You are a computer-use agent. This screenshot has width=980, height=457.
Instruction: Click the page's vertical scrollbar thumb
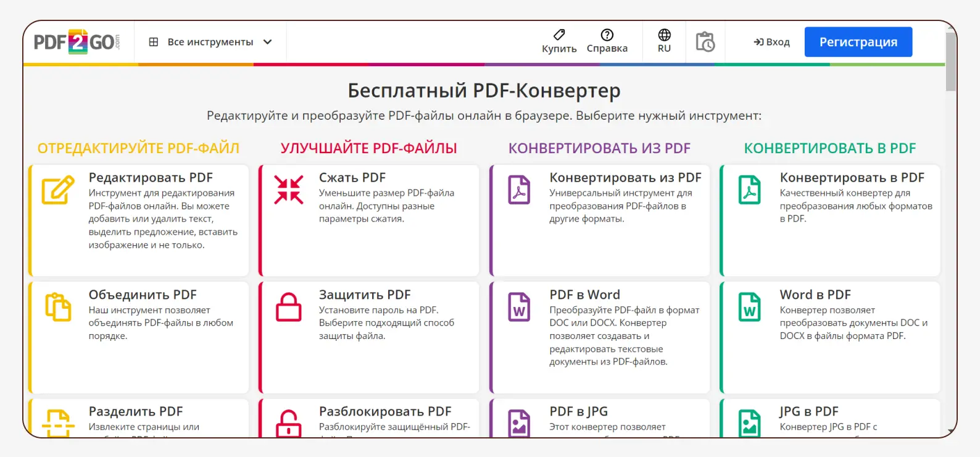pyautogui.click(x=951, y=62)
